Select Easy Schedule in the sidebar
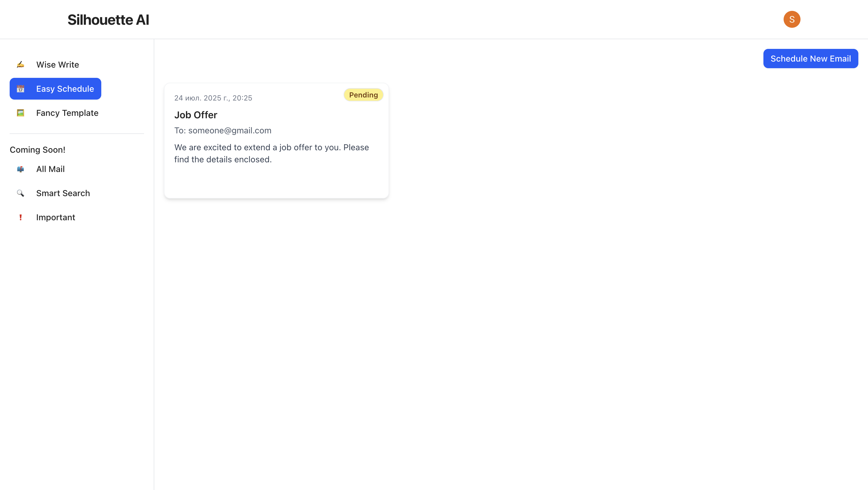 (65, 89)
